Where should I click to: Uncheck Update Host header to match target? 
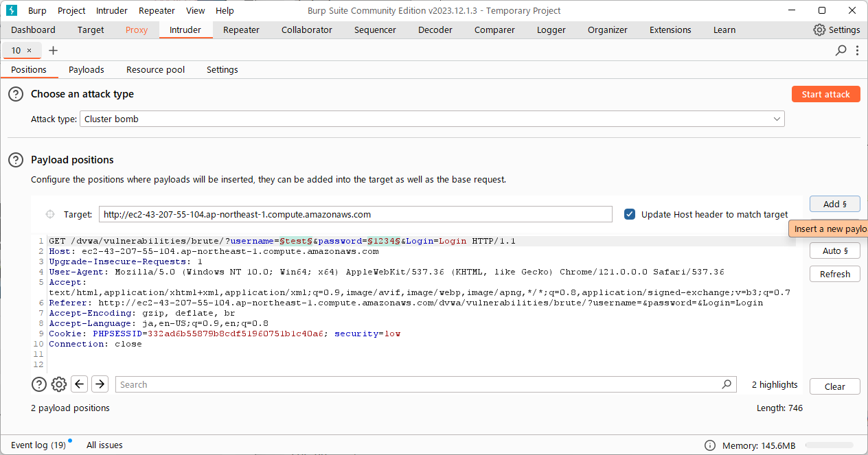click(x=630, y=214)
